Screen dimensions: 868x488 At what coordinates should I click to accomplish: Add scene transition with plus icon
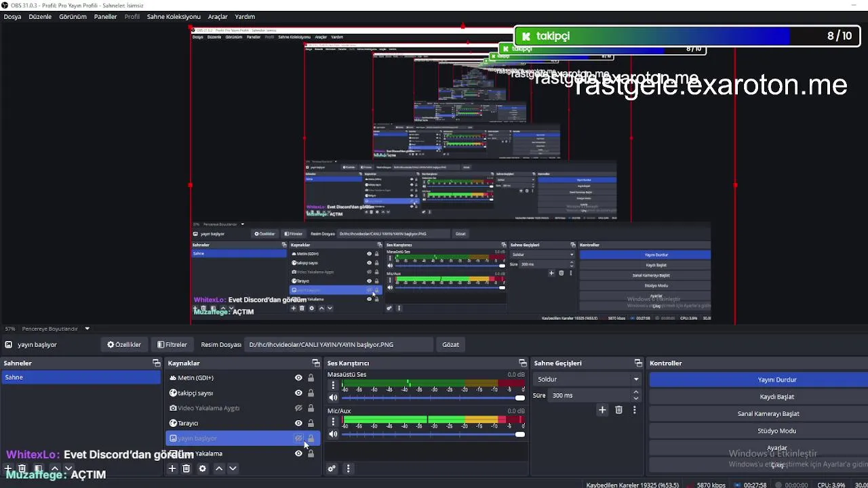click(602, 409)
